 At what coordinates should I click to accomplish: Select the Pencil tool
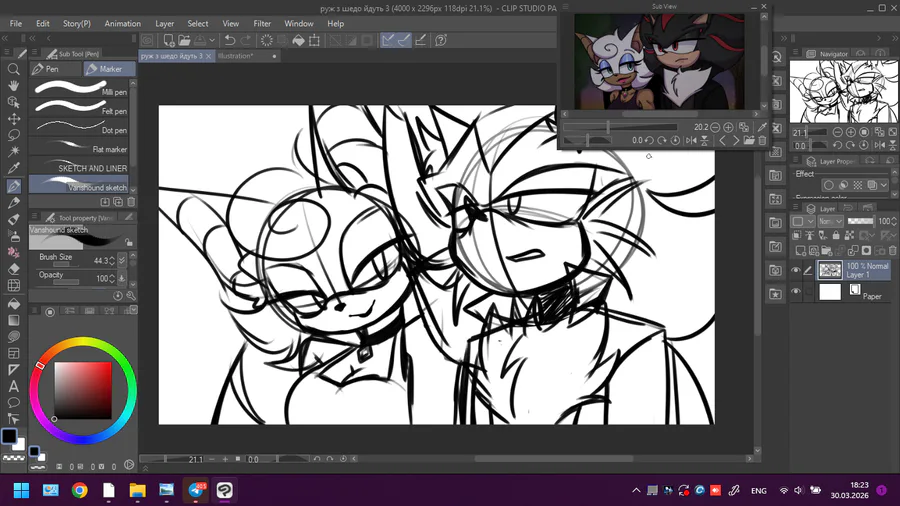14,202
